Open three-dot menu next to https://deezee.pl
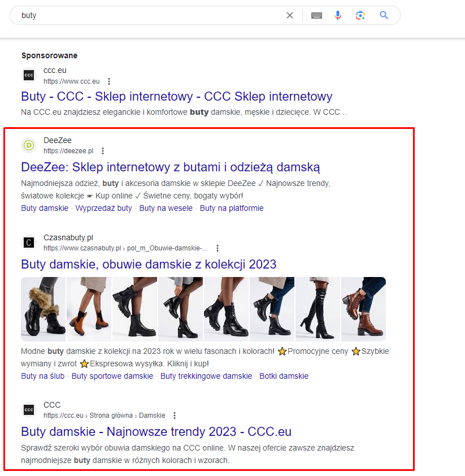 (103, 151)
